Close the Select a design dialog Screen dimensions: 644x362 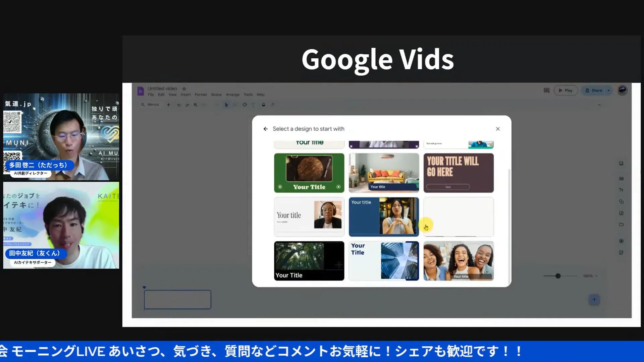498,129
